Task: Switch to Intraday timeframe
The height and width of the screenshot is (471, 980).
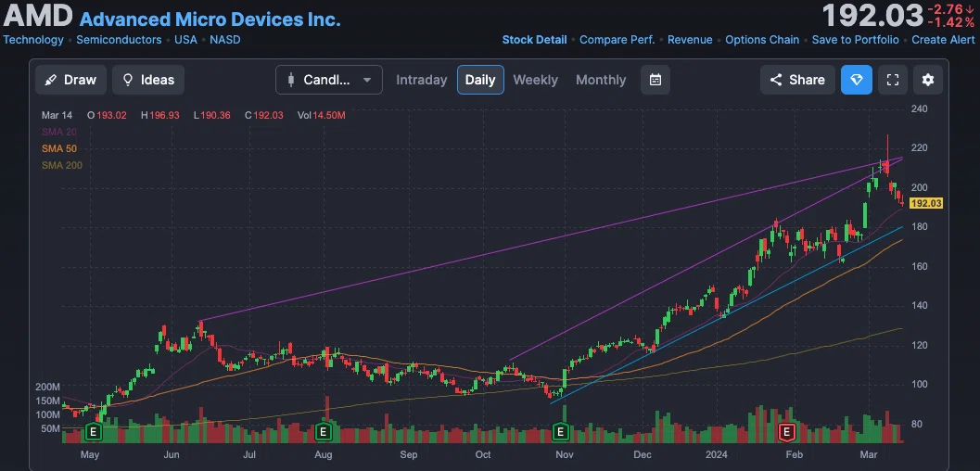Action: coord(422,80)
